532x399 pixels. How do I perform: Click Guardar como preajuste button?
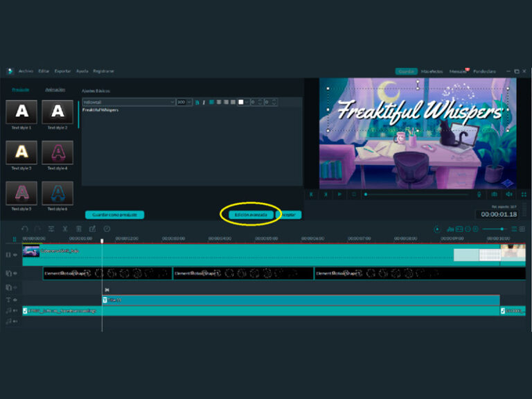tap(115, 215)
